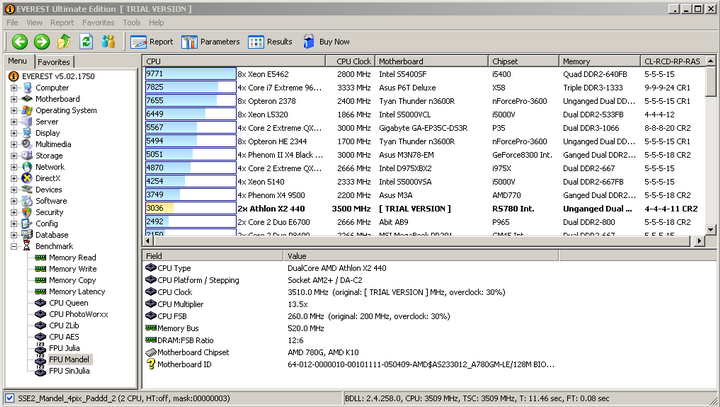Click the Up level arrow icon
Viewport: 720px width, 407px height.
pyautogui.click(x=64, y=42)
